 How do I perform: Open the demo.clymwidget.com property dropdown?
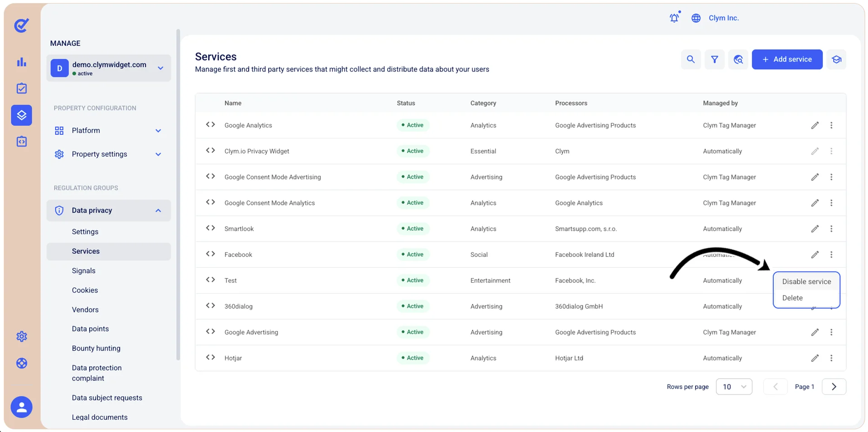pos(109,68)
